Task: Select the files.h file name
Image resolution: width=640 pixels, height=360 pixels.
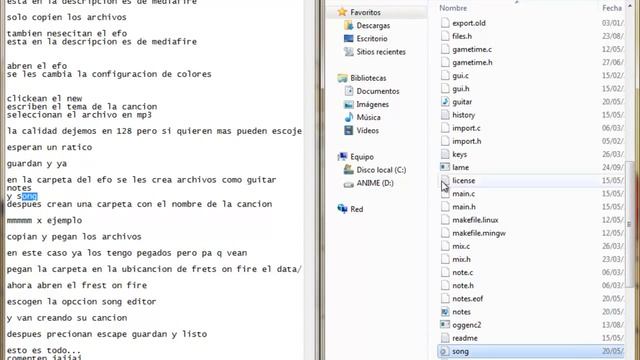Action: (x=462, y=36)
